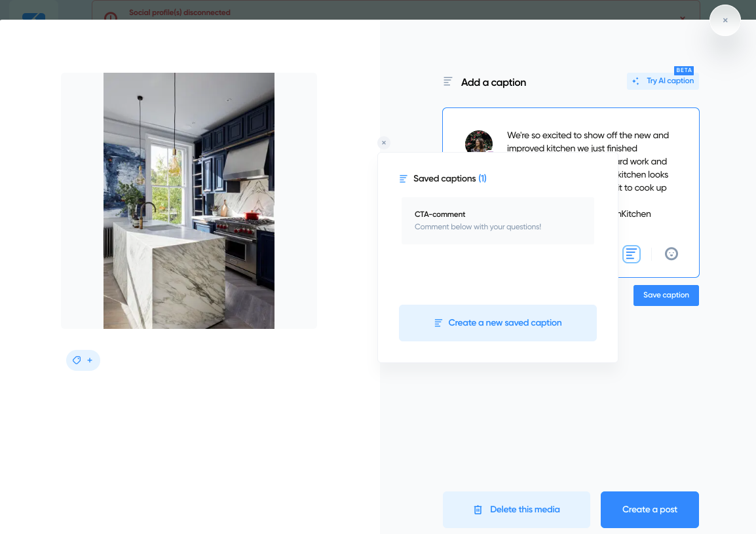Screen dimensions: 756x534
Task: Click the trash icon on Delete this media
Action: point(477,509)
